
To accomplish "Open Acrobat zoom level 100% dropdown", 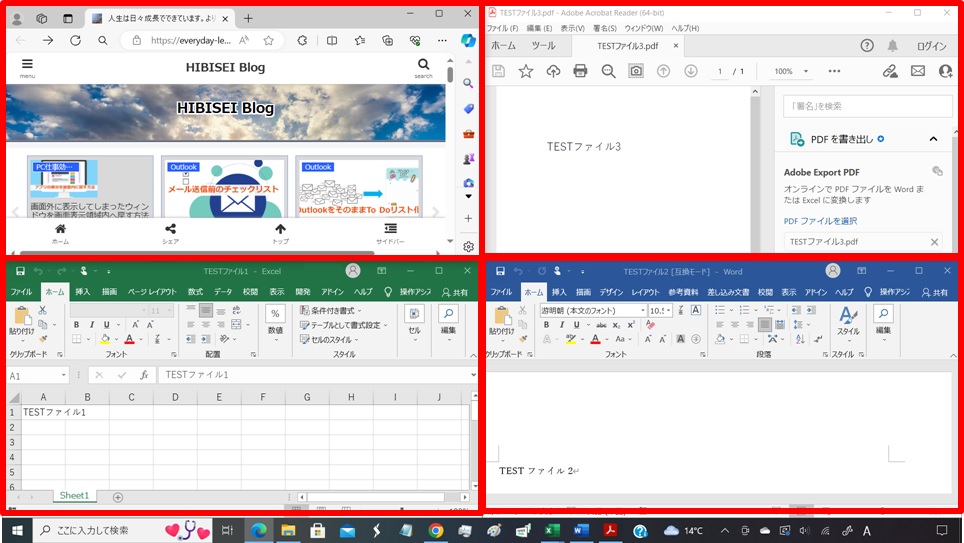I will click(x=806, y=71).
